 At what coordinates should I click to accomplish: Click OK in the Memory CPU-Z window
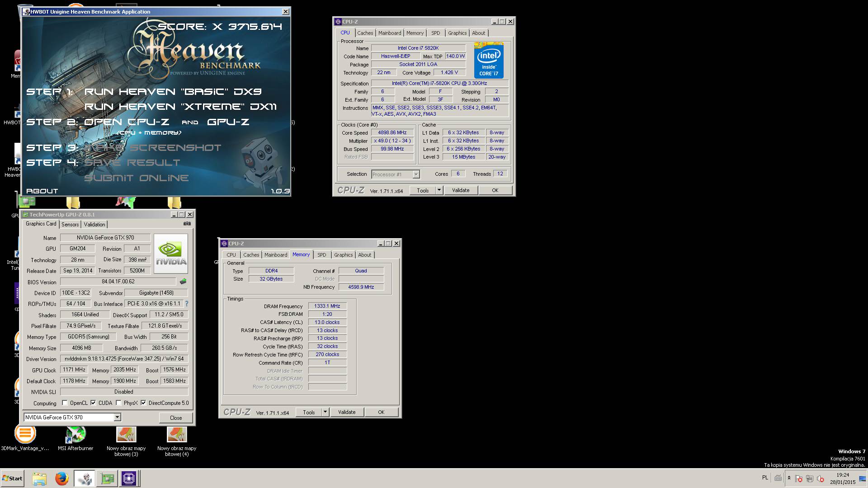point(381,412)
